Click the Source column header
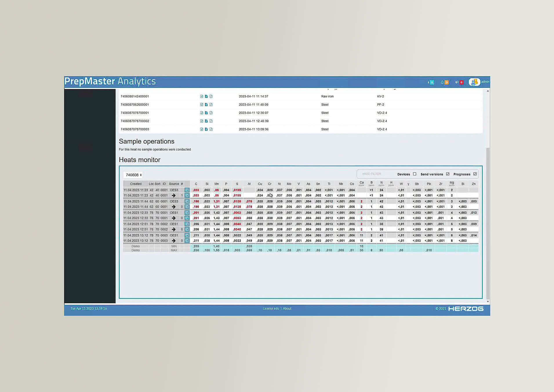Screen dimensions: 554x392 tap(174, 184)
